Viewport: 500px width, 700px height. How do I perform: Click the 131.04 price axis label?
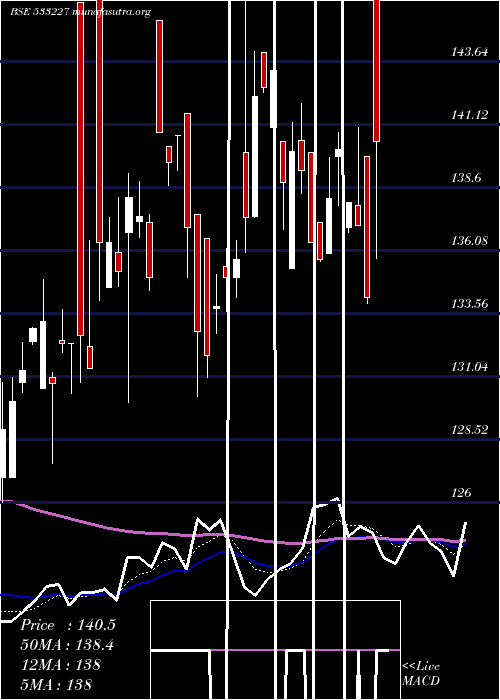click(469, 367)
